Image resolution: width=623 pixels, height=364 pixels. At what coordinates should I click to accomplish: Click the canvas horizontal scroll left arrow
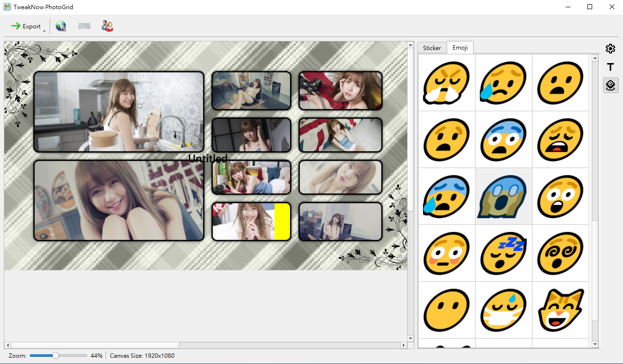point(8,345)
